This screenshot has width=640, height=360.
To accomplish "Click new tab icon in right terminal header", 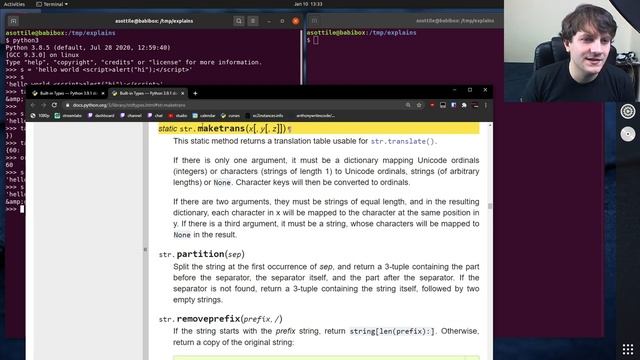I will coord(314,20).
